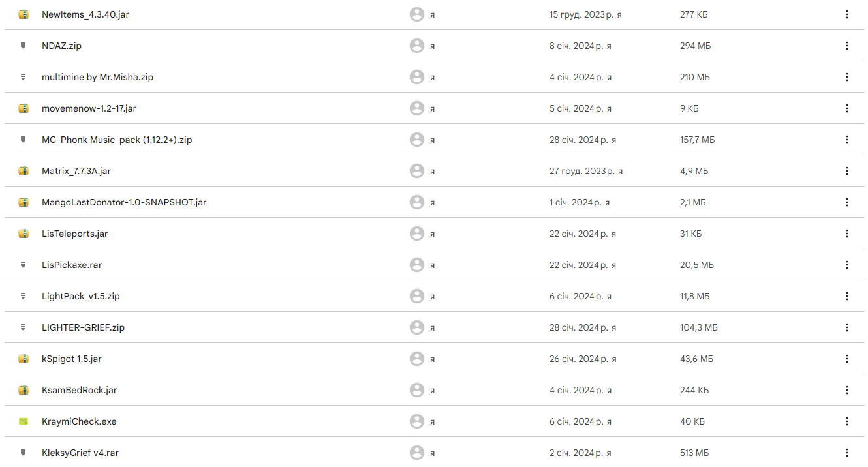Image resolution: width=868 pixels, height=467 pixels.
Task: Select the KraymiCheck.exe file name
Action: pyautogui.click(x=79, y=421)
